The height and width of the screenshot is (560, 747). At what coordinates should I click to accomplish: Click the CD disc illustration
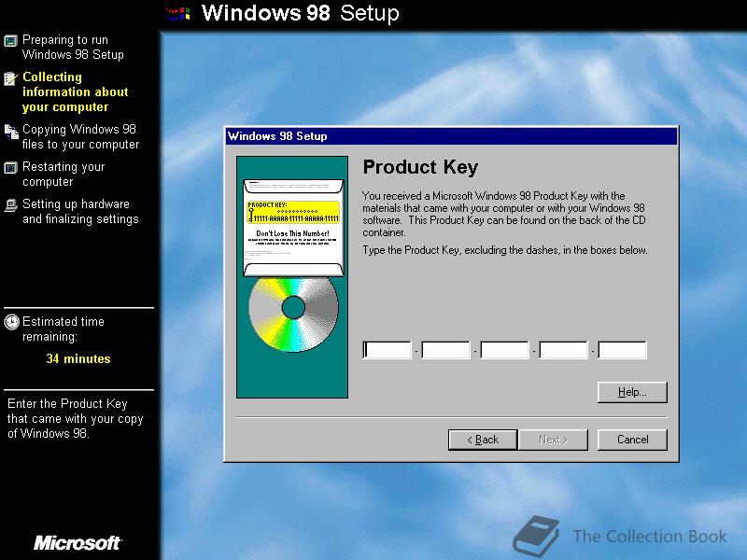click(x=293, y=314)
